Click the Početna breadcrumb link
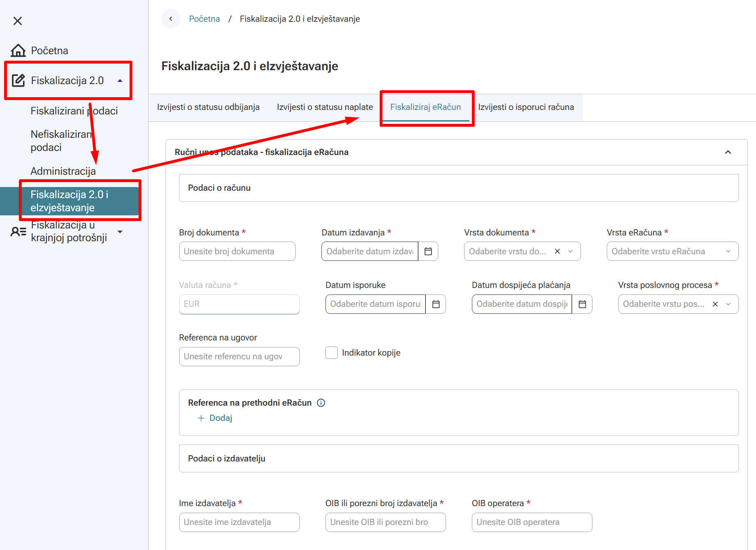This screenshot has height=550, width=756. tap(204, 19)
